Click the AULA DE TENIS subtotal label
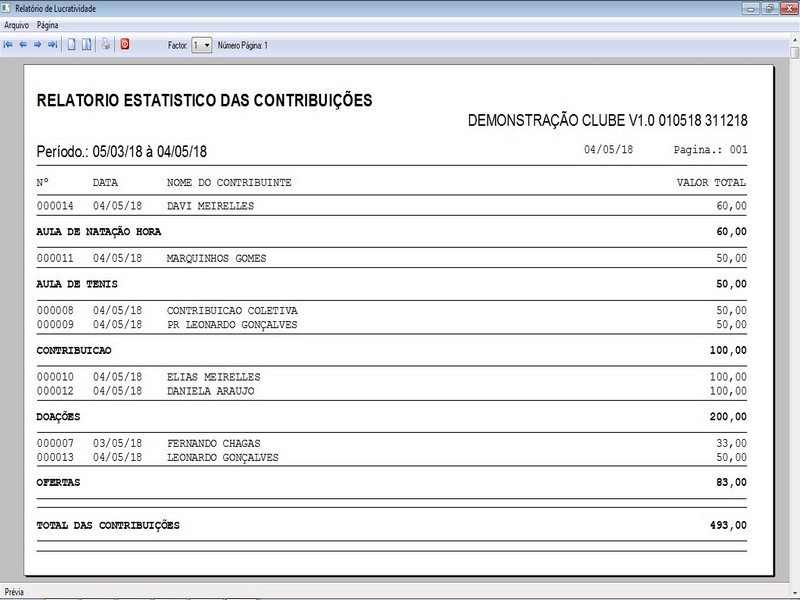Viewport: 800px width, 600px height. (x=77, y=284)
